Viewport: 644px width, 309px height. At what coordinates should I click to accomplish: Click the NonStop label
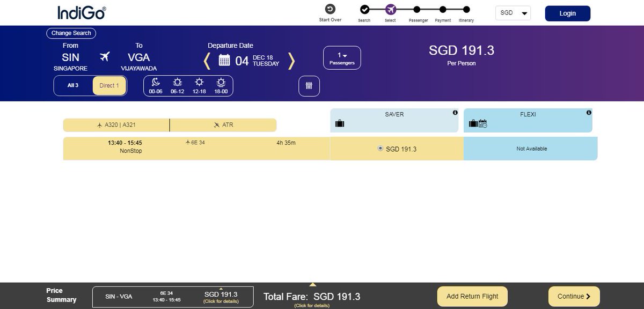131,151
